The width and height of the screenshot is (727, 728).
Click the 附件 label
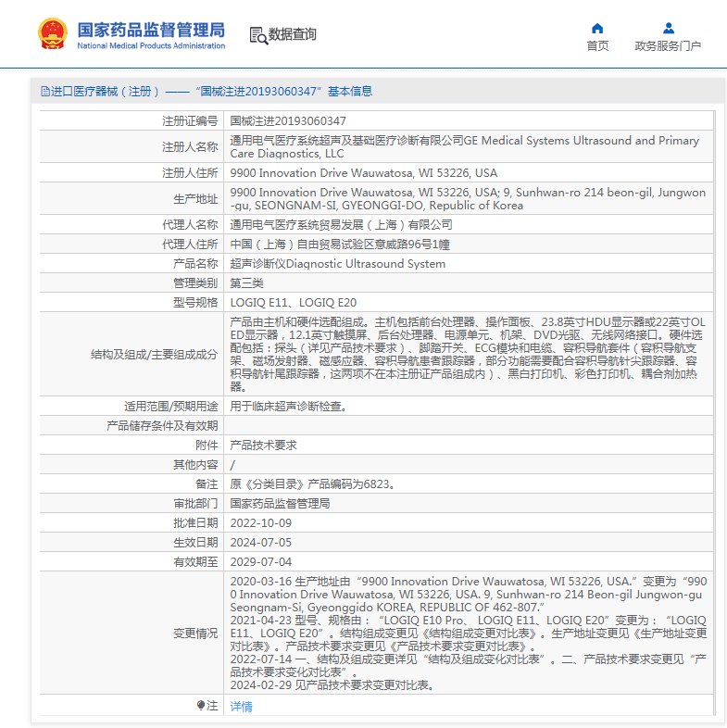pyautogui.click(x=207, y=446)
